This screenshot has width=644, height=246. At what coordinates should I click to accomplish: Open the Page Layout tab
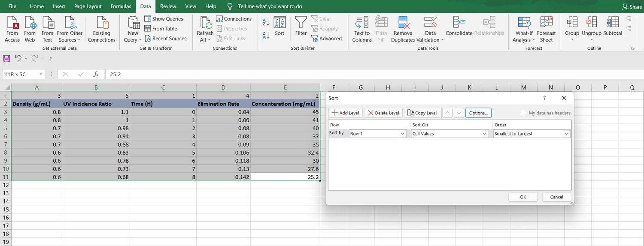tap(88, 6)
